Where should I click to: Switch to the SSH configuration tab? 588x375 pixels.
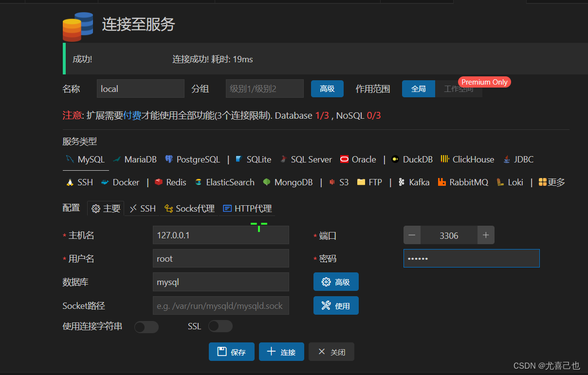pos(143,209)
